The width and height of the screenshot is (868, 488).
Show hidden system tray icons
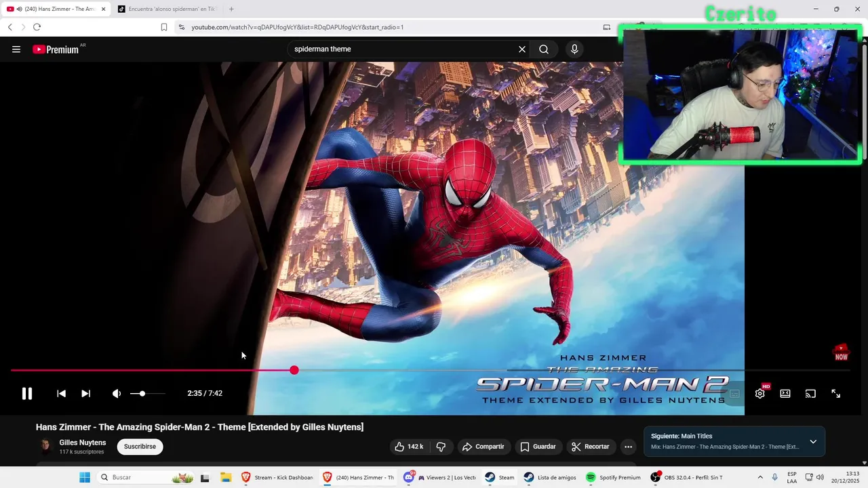[760, 477]
